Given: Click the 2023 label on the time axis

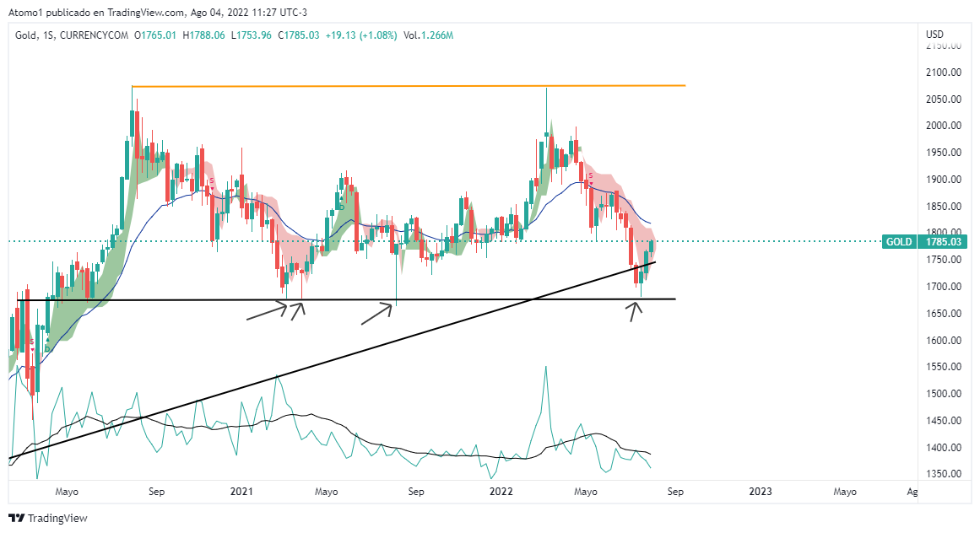Looking at the screenshot, I should 760,491.
